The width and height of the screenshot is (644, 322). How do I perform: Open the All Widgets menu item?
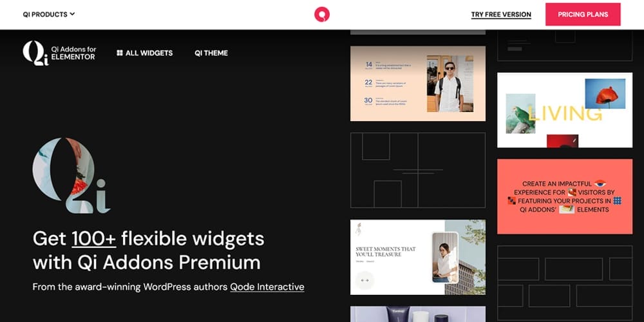click(144, 53)
